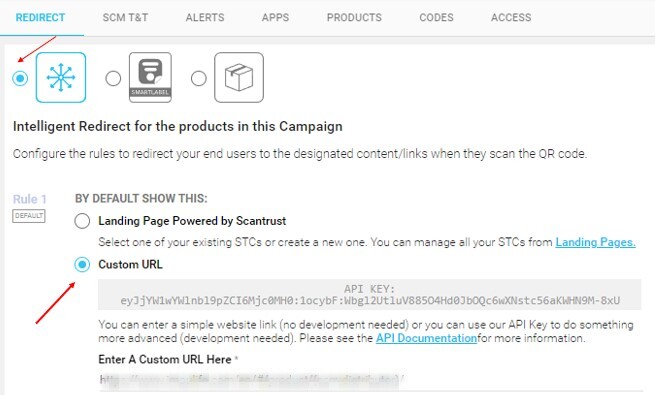The image size is (664, 395).
Task: Select radio button beside package box icon
Action: point(199,78)
